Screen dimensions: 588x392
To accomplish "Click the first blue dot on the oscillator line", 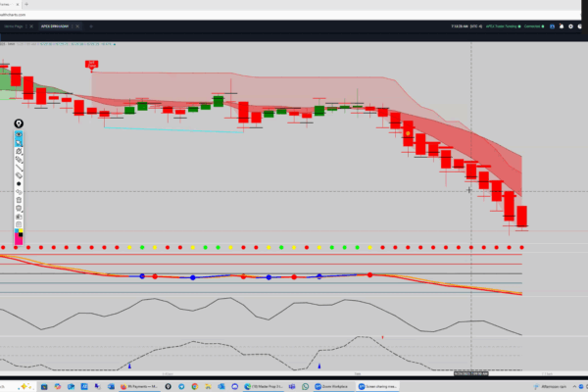I will [x=142, y=276].
